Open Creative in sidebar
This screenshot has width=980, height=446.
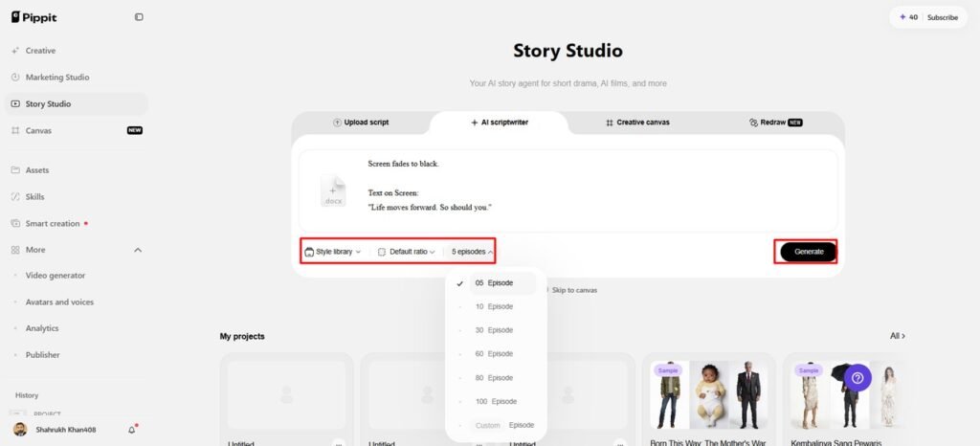point(77,51)
